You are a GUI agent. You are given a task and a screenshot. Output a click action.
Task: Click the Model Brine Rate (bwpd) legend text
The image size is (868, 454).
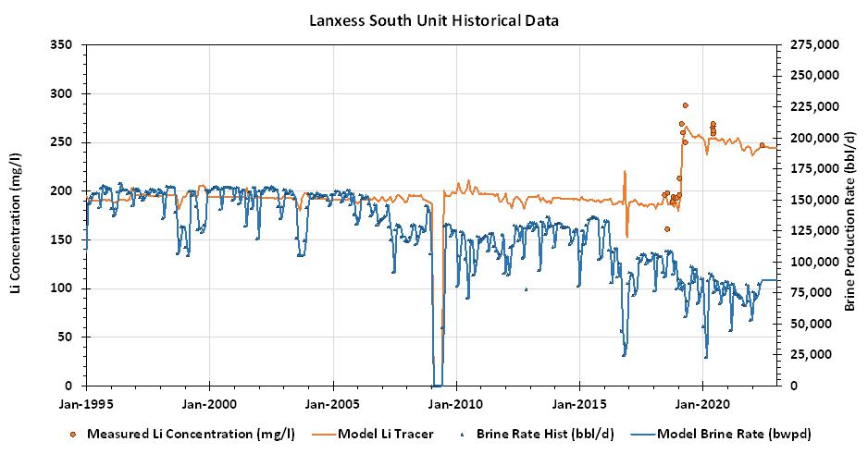tap(735, 434)
